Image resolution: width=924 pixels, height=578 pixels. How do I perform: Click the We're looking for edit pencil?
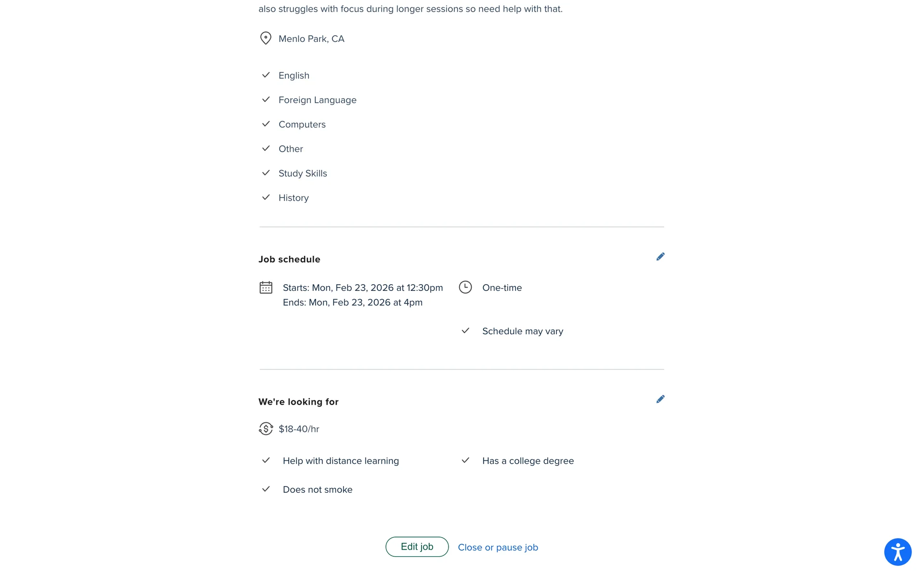660,399
